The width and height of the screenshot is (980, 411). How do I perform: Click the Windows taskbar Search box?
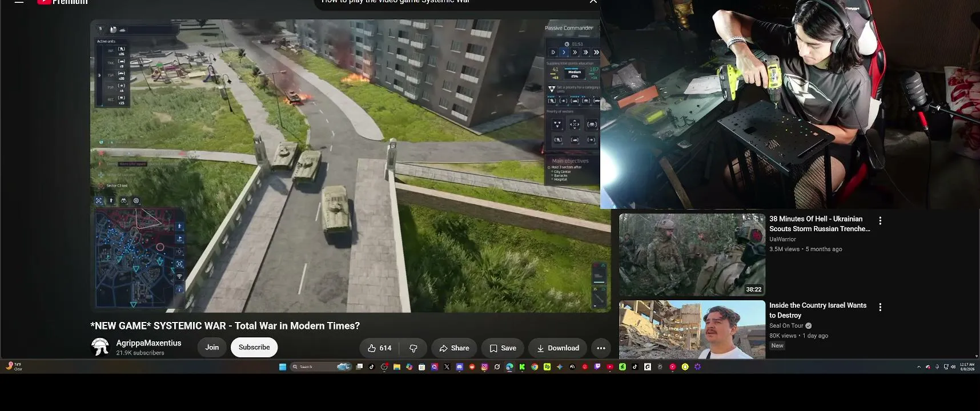click(x=320, y=367)
